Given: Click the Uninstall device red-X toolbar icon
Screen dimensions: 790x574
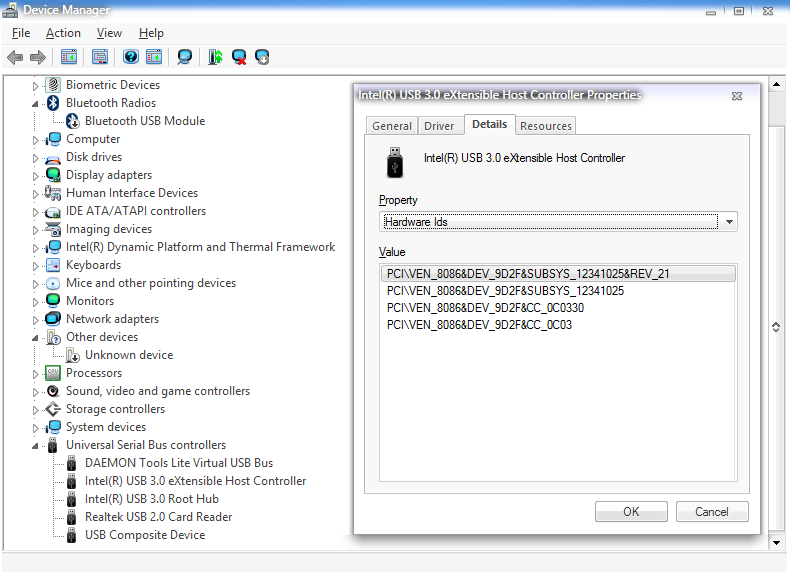Looking at the screenshot, I should pyautogui.click(x=239, y=57).
